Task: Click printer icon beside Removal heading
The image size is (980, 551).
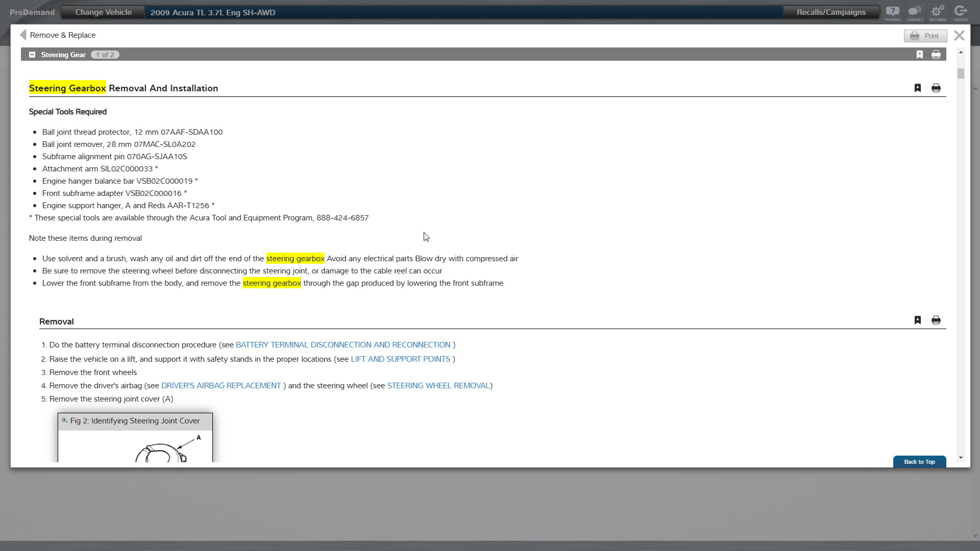Action: tap(936, 320)
